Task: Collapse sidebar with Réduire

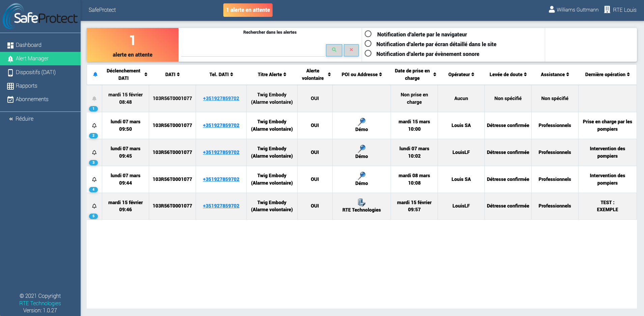Action: 21,119
